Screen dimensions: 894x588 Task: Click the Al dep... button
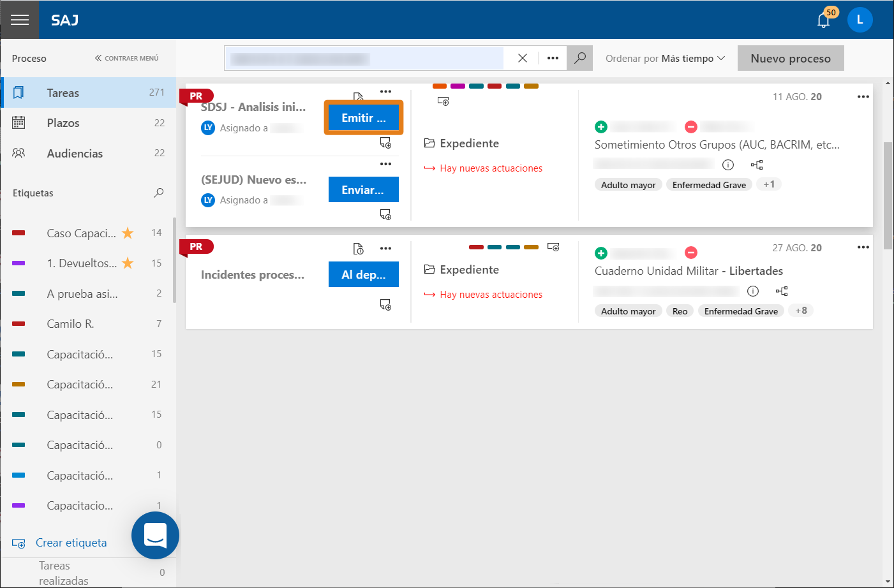pyautogui.click(x=364, y=274)
